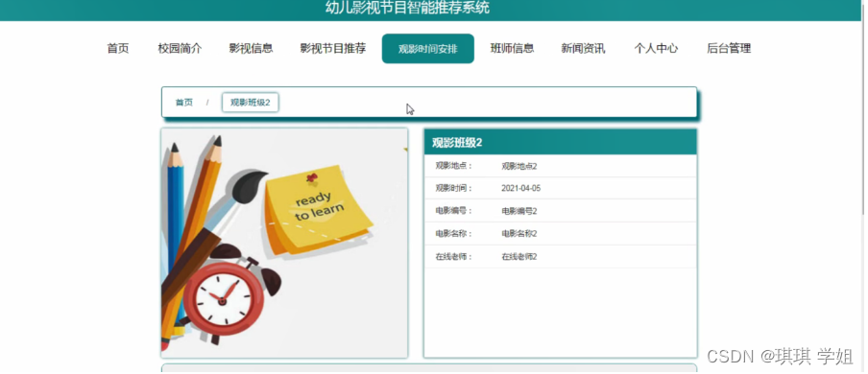The height and width of the screenshot is (374, 868).
Task: Select the 观影时间： label
Action: pos(454,188)
